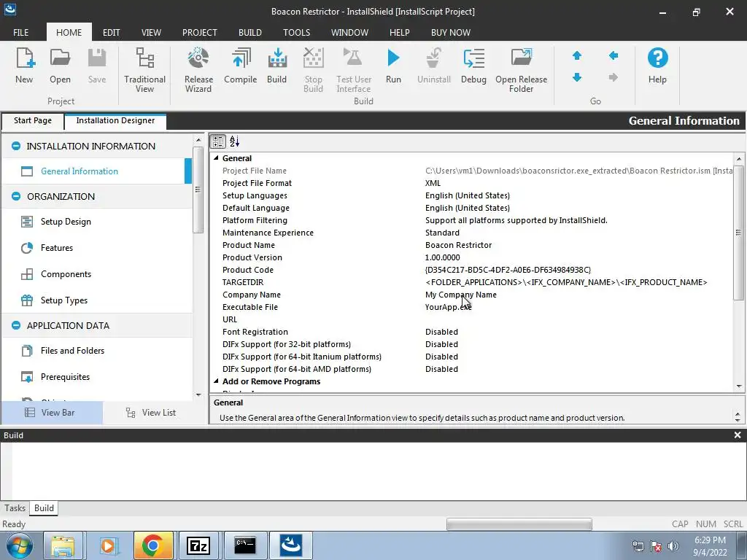Open the PROJECT ribbon tab
This screenshot has width=747, height=560.
click(x=200, y=32)
